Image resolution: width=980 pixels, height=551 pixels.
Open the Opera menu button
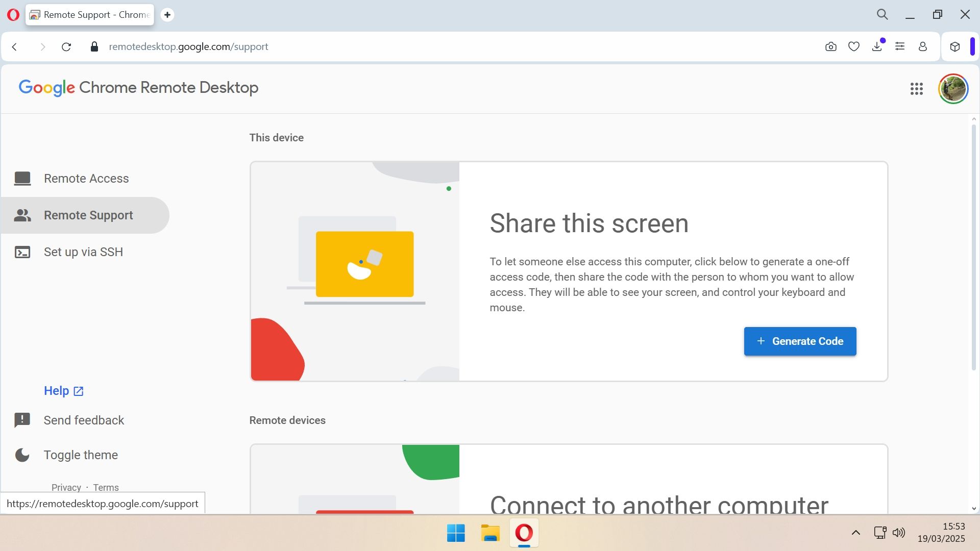tap(14, 15)
